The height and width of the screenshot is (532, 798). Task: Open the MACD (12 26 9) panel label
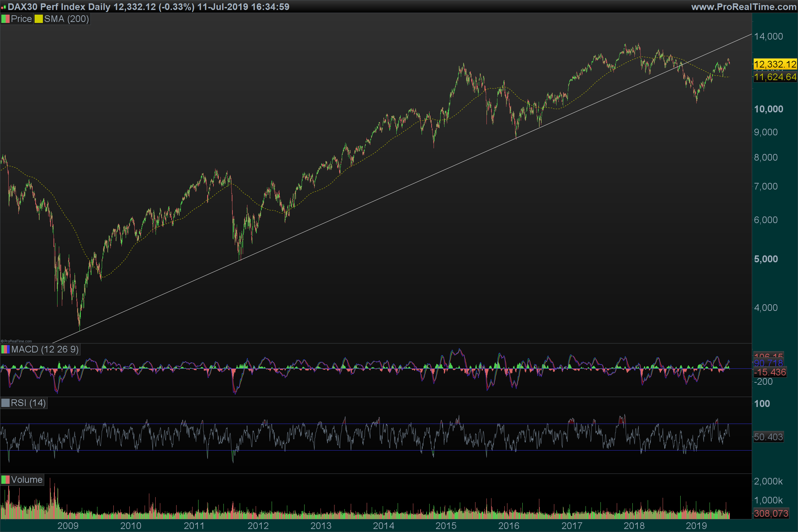45,349
